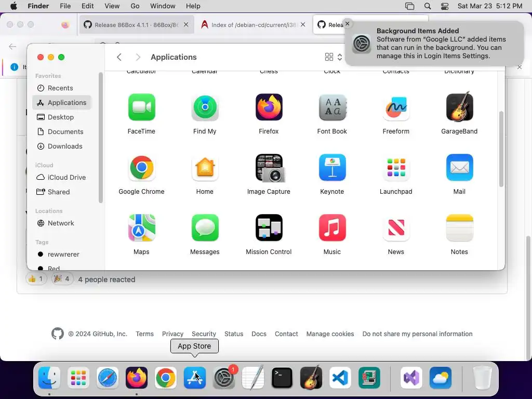Go forward in Finder window

pos(138,57)
